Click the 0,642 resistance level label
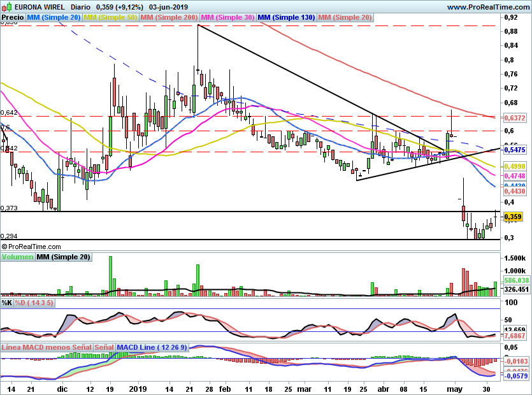This screenshot has height=395, width=532. [9, 113]
